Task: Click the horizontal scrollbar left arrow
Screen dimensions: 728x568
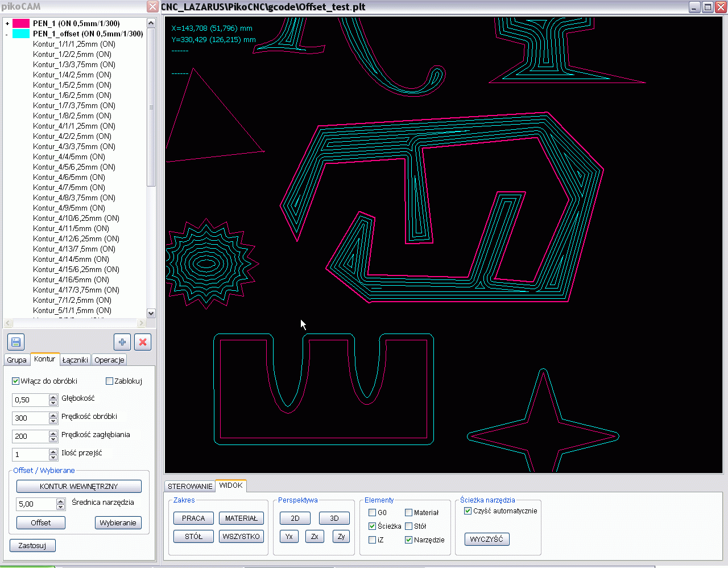Action: 8,323
